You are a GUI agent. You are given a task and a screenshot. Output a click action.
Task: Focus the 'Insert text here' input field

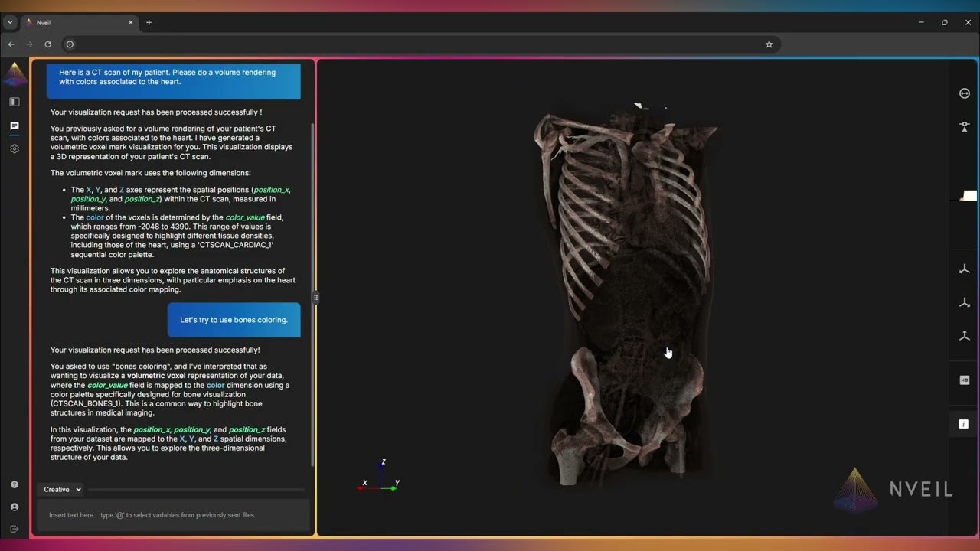(x=174, y=515)
